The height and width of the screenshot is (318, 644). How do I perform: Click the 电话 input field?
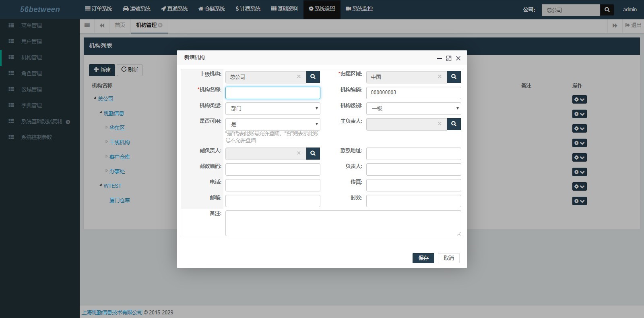(x=273, y=185)
